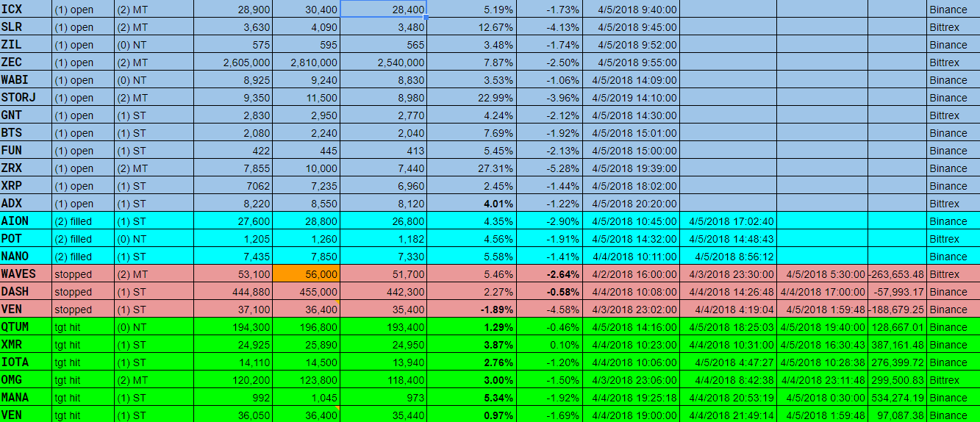980x422 pixels.
Task: Select the OMG ticker cell
Action: (26, 380)
